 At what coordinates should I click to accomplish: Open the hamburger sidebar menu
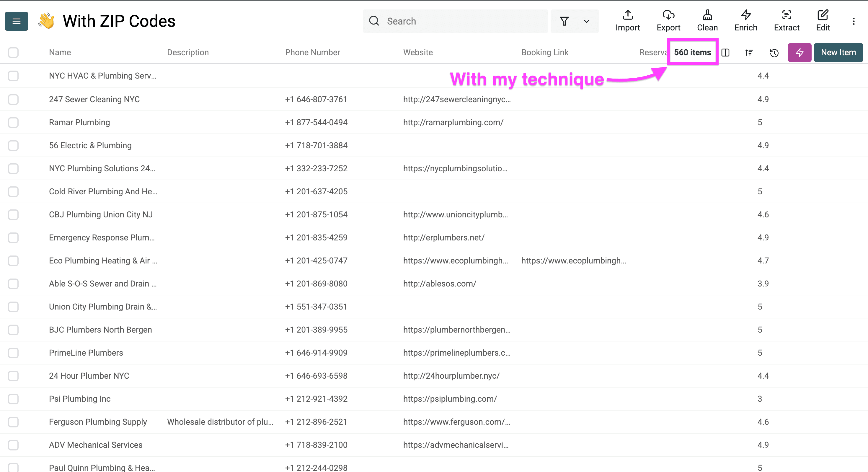point(16,21)
